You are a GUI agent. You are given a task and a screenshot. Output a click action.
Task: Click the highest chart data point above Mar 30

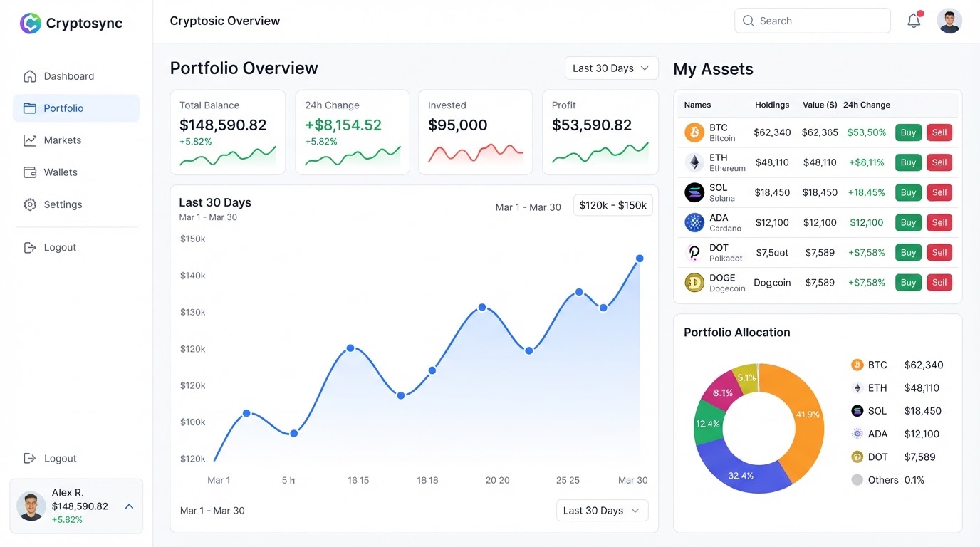tap(640, 259)
